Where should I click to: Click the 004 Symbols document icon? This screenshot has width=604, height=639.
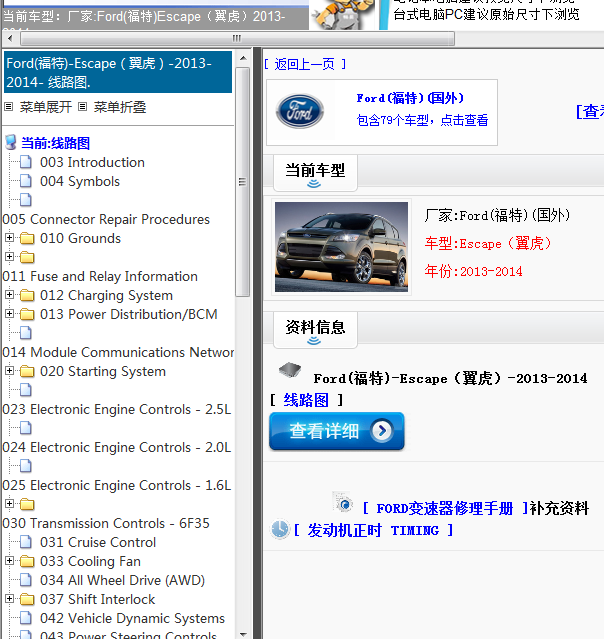click(26, 181)
